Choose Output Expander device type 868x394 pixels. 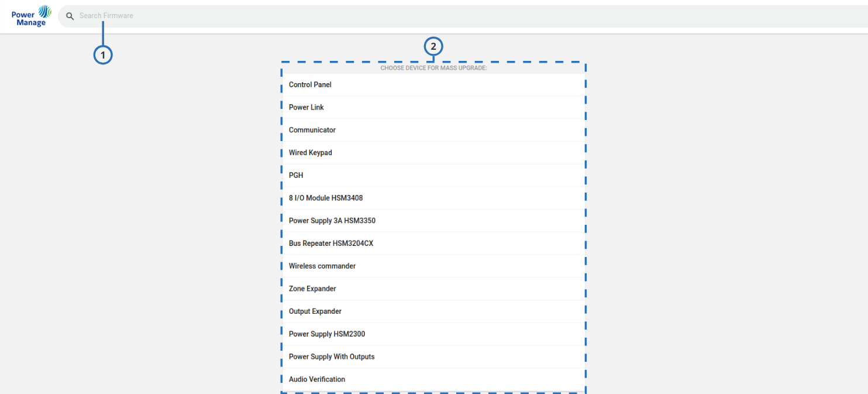click(433, 311)
